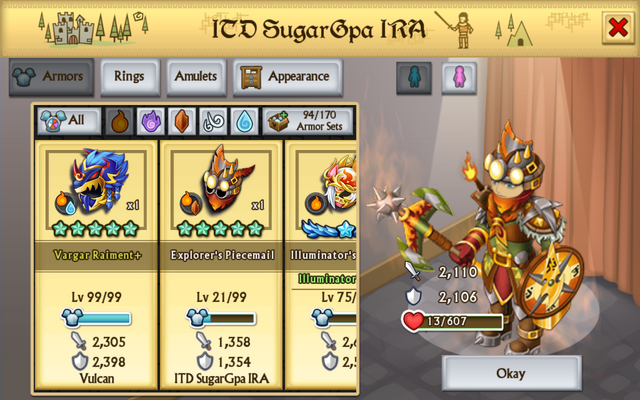This screenshot has height=400, width=640.
Task: Filter armors by water drop element
Action: tap(244, 121)
